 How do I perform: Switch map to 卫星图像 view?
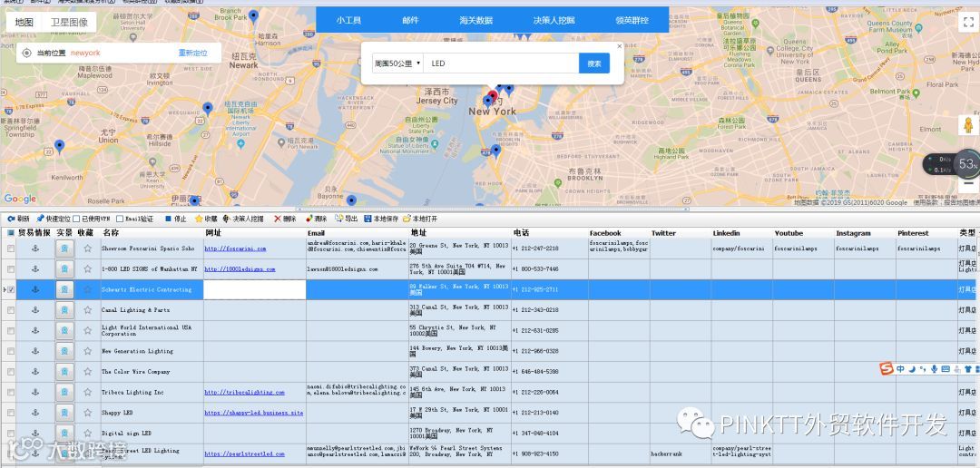[69, 23]
